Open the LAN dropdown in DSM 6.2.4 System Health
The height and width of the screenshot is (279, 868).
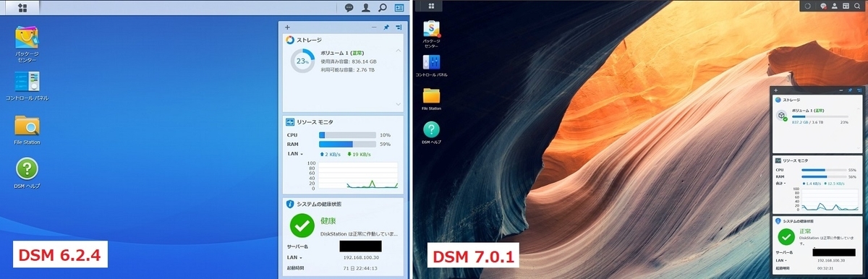coord(295,257)
